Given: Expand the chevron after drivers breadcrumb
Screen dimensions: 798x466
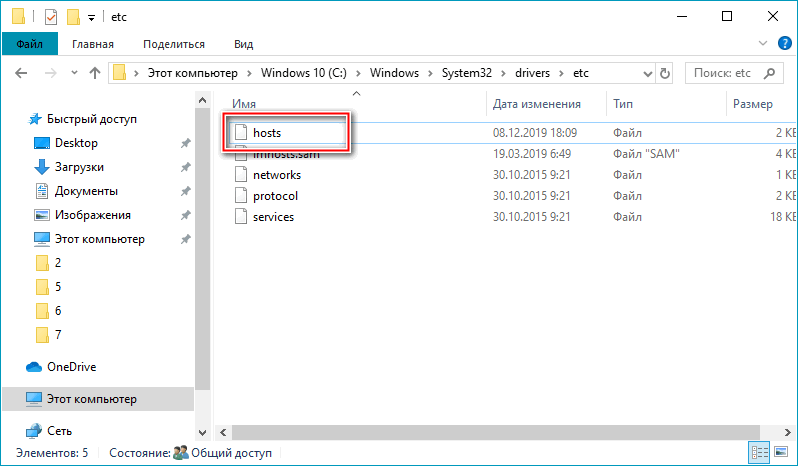Looking at the screenshot, I should pyautogui.click(x=561, y=74).
